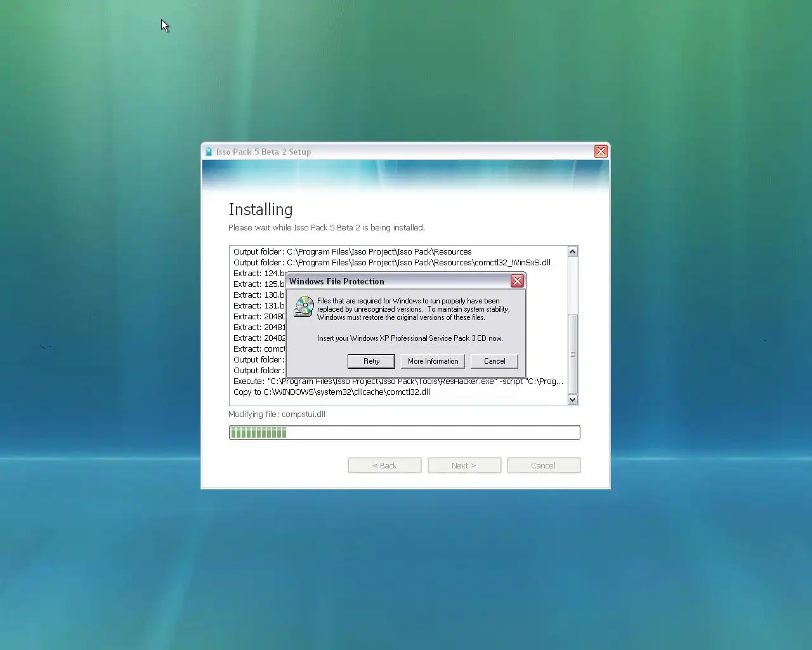Click the 'Modifying file: compstui.dll' status text

277,415
